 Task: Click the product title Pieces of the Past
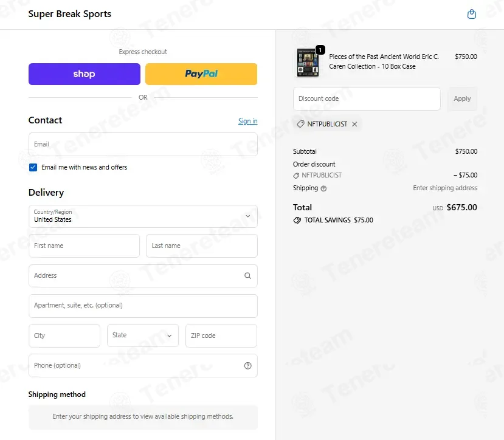pyautogui.click(x=384, y=62)
